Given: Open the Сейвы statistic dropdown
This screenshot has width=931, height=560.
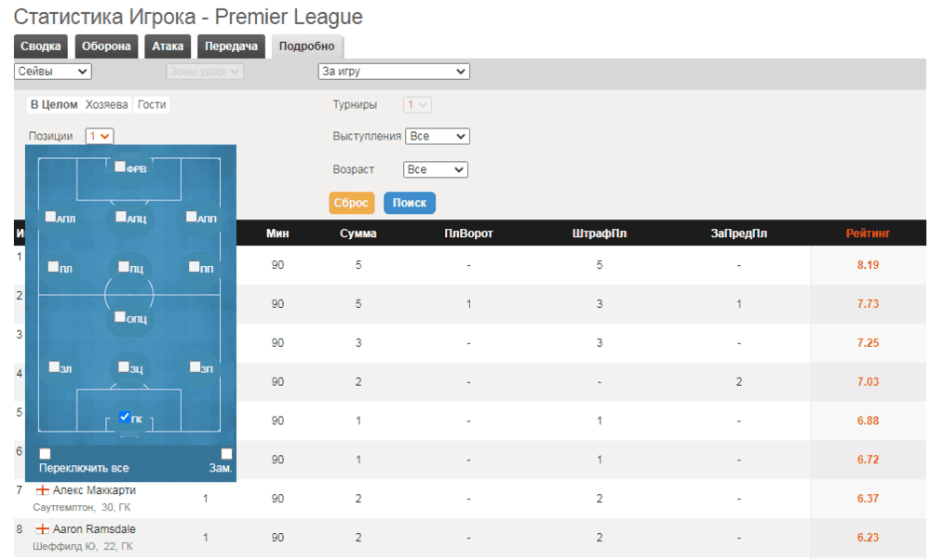Looking at the screenshot, I should click(53, 72).
